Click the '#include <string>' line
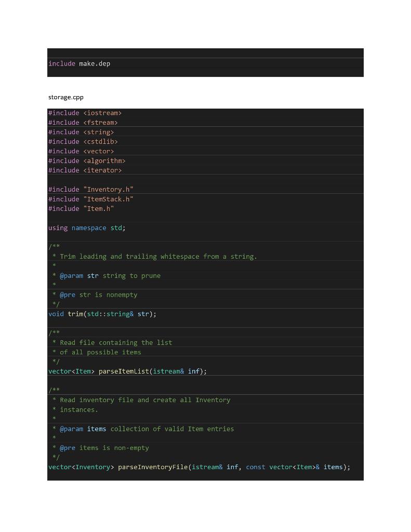Screen dimensions: 411x532 point(81,132)
